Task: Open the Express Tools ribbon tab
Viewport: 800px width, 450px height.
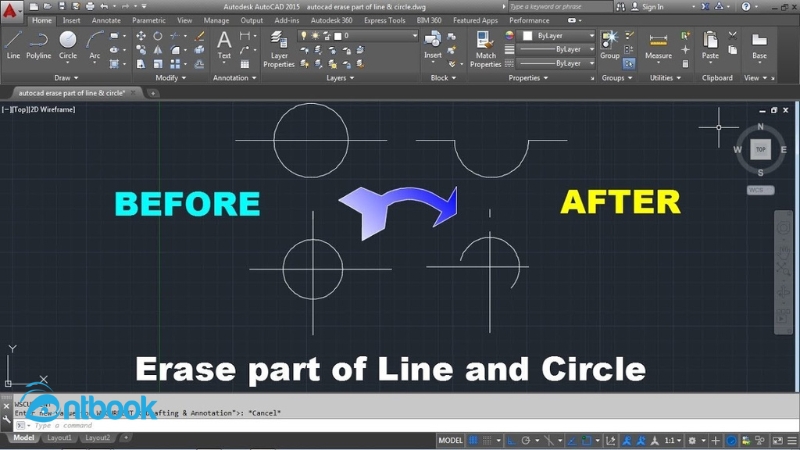Action: click(x=385, y=20)
